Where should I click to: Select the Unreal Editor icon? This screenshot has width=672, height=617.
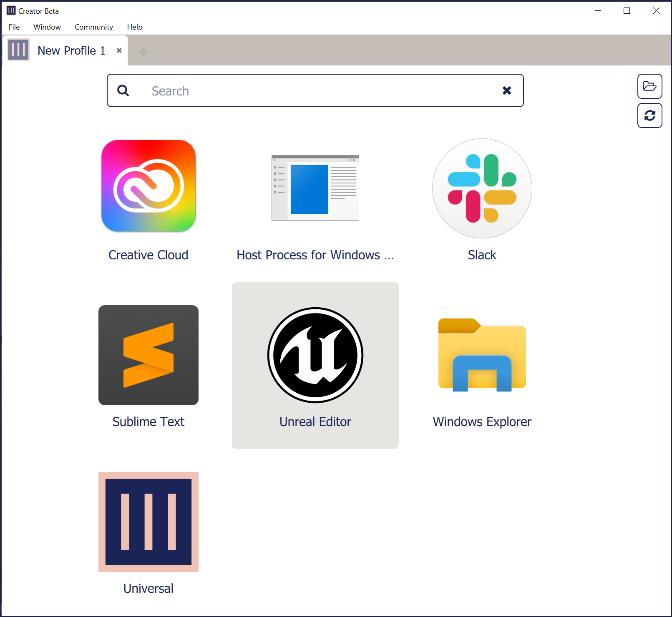click(x=315, y=355)
